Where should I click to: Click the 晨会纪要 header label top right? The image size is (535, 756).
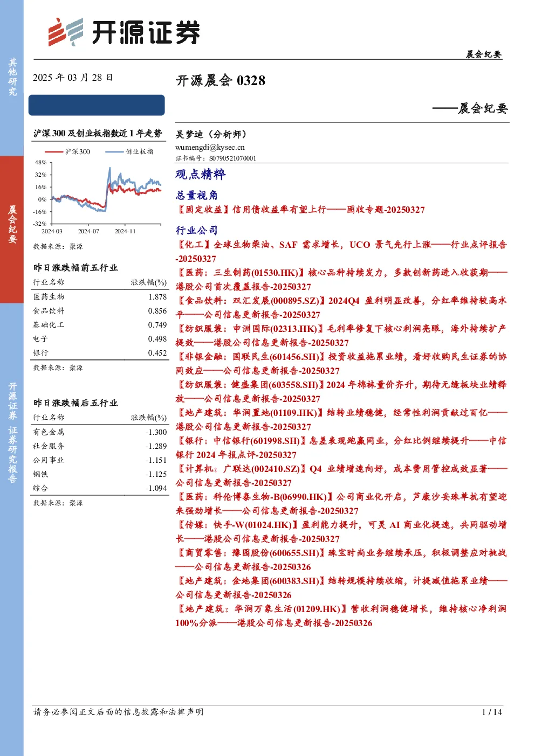[484, 54]
